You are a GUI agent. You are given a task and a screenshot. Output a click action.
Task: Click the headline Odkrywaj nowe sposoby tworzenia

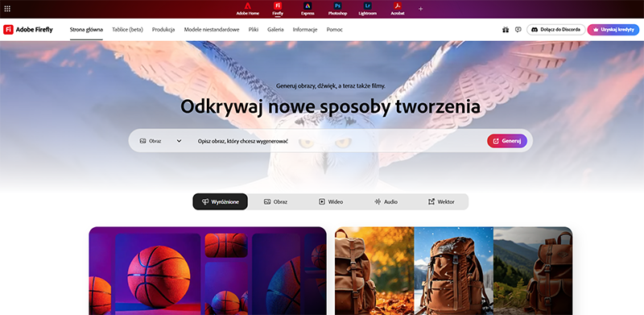330,107
